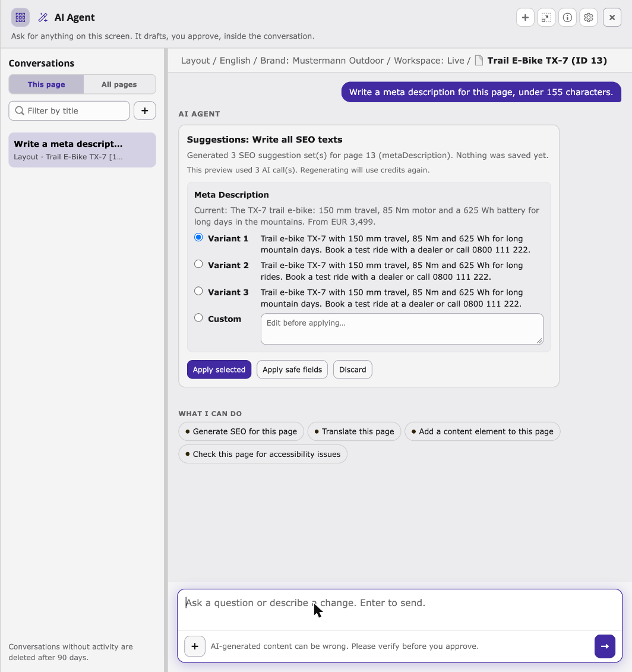Focus the Filter by title field

[69, 111]
